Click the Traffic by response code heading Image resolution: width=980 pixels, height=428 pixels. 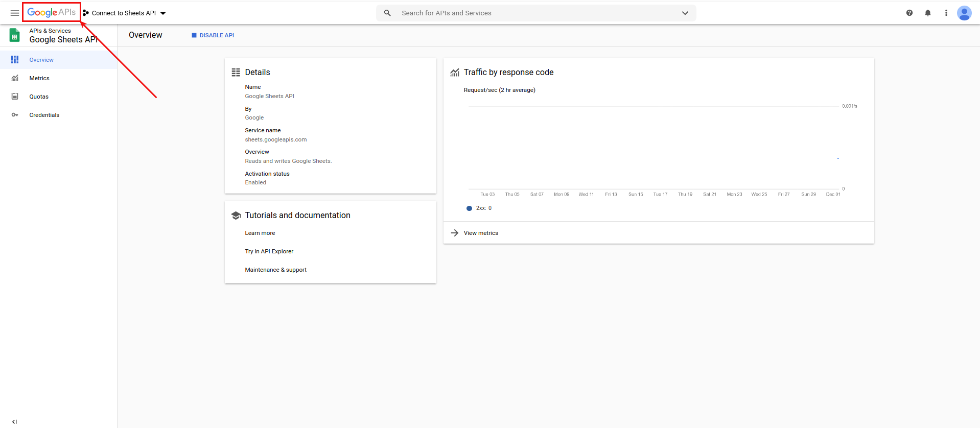coord(509,73)
